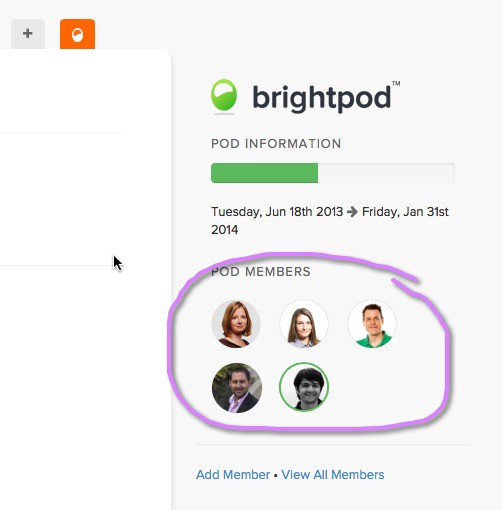Click the green pod progress bar

333,173
